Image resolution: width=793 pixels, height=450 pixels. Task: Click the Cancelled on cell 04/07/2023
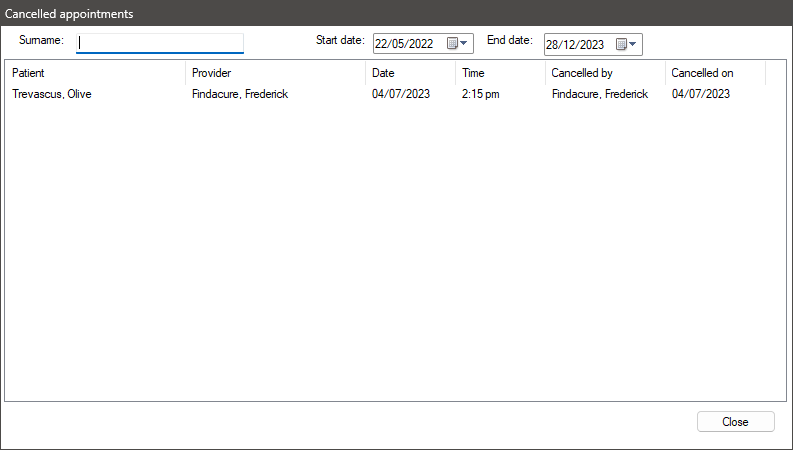pos(701,94)
